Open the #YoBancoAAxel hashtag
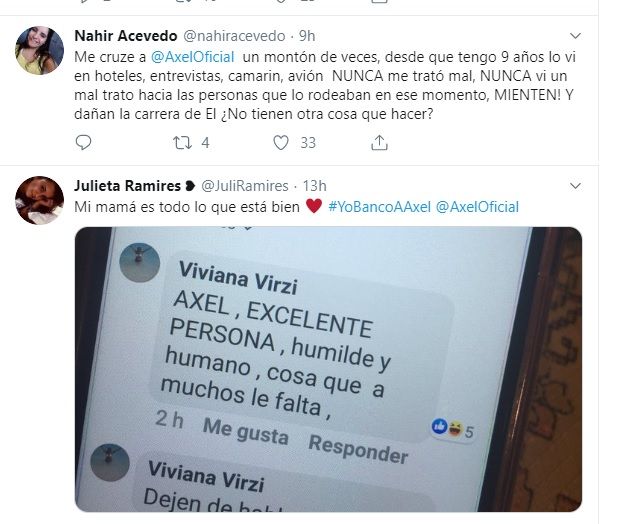The width and height of the screenshot is (633, 524). coord(379,207)
